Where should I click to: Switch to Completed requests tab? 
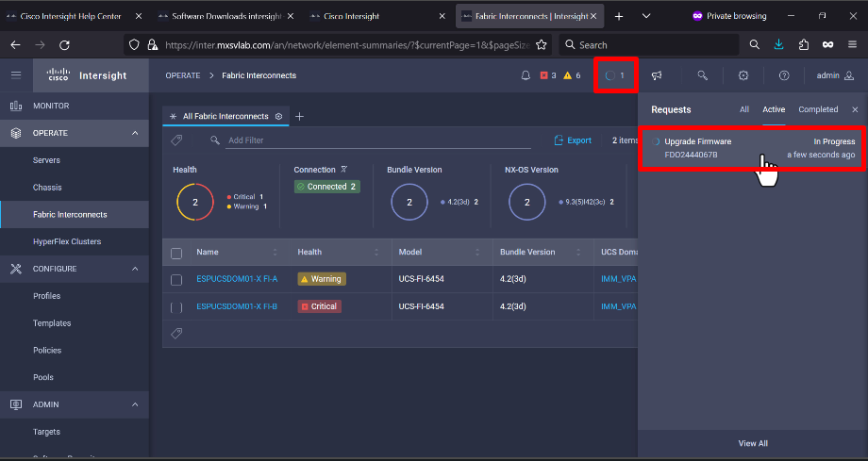[x=818, y=109]
